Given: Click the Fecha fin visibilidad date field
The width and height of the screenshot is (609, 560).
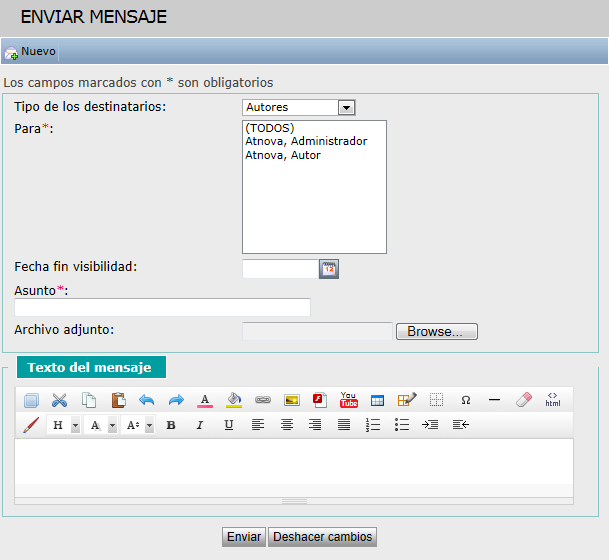Looking at the screenshot, I should [280, 269].
